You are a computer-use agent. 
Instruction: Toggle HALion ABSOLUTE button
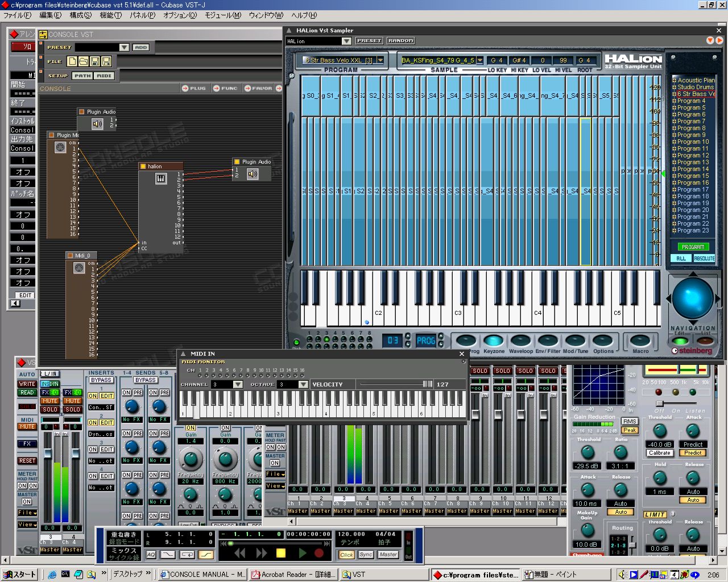[x=704, y=258]
